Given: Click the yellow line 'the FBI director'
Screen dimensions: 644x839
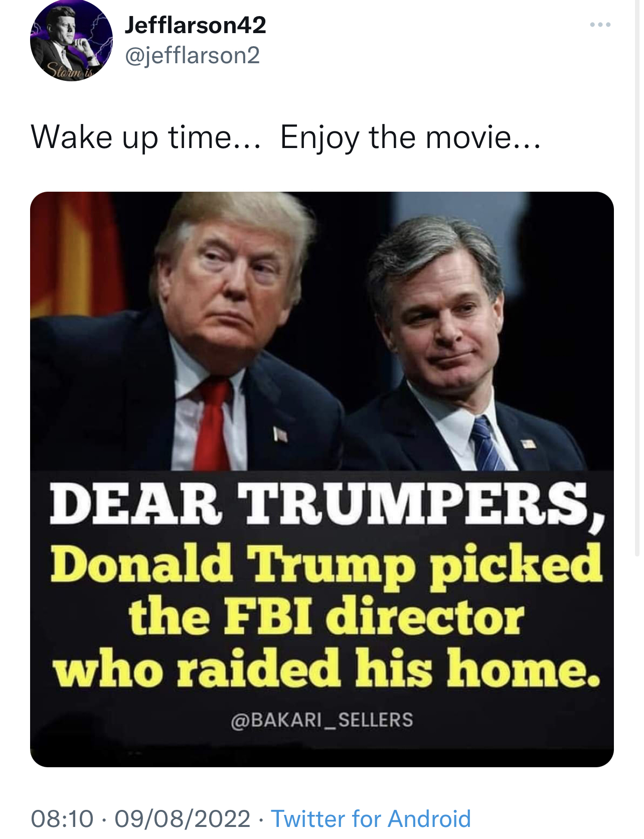Looking at the screenshot, I should pos(327,616).
